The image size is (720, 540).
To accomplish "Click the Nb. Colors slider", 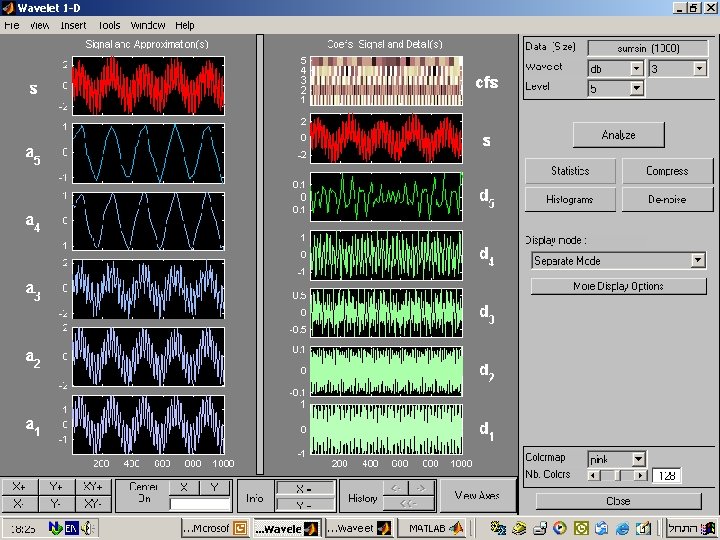I will click(617, 475).
